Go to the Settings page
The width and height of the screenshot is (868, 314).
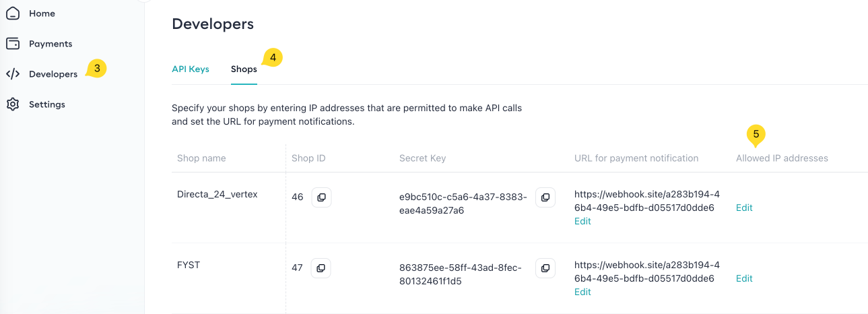pos(47,104)
